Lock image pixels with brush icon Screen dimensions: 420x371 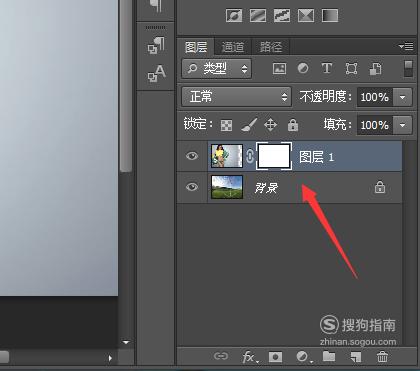pyautogui.click(x=249, y=125)
